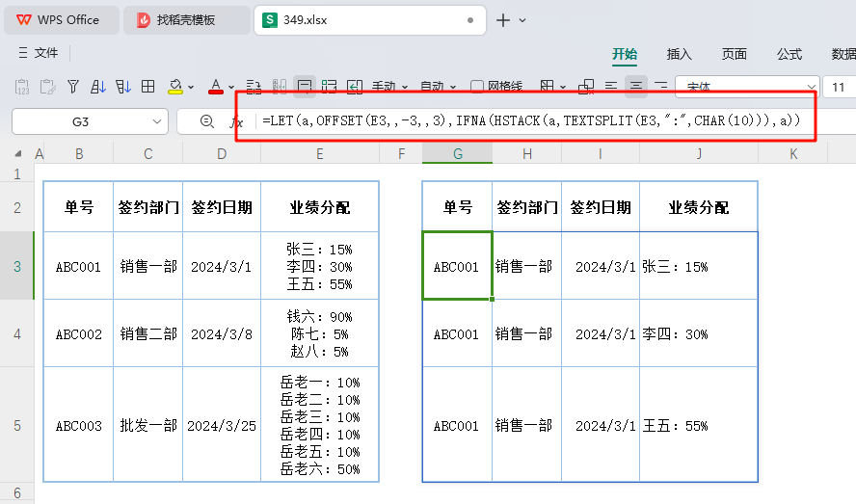856x504 pixels.
Task: Apply the yellow fill color bucket
Action: [175, 87]
